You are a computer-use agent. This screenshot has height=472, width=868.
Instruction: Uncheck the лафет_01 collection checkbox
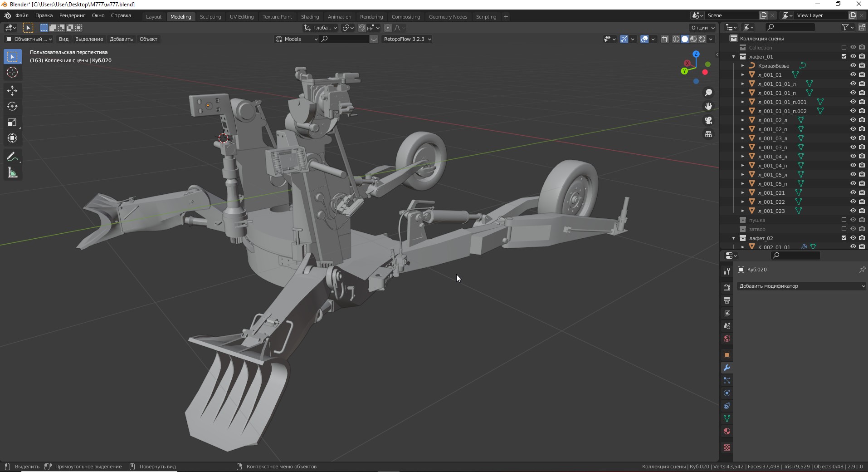(844, 57)
